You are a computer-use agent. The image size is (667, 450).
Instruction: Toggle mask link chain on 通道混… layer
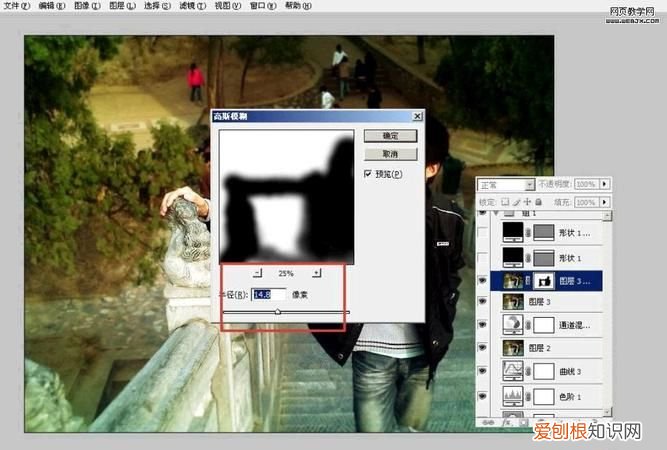(528, 325)
